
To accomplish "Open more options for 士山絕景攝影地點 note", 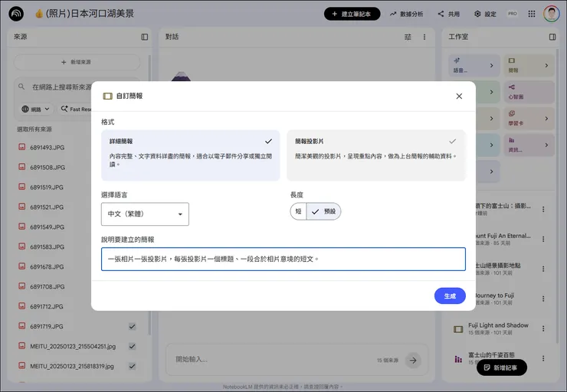I will coord(543,269).
